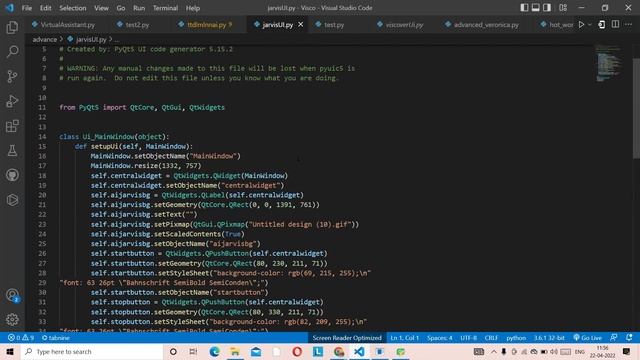Open the Search view in activity bar

12,52
